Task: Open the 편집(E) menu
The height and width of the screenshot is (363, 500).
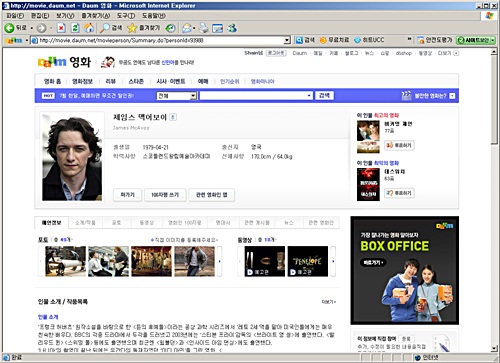Action: (40, 16)
